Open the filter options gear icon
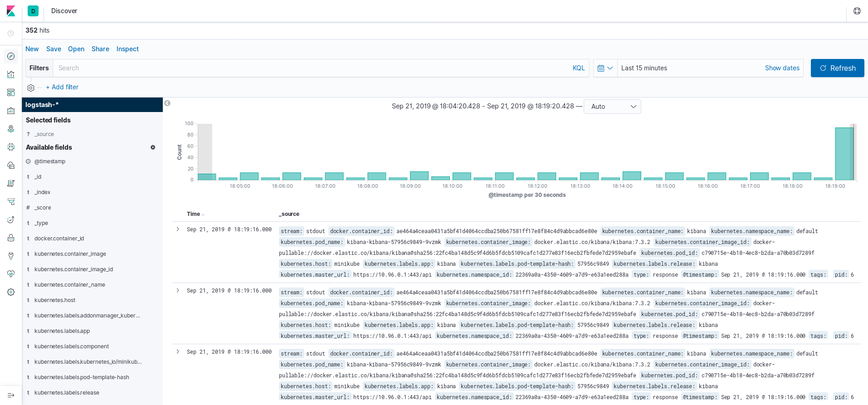Image resolution: width=868 pixels, height=405 pixels. [31, 88]
